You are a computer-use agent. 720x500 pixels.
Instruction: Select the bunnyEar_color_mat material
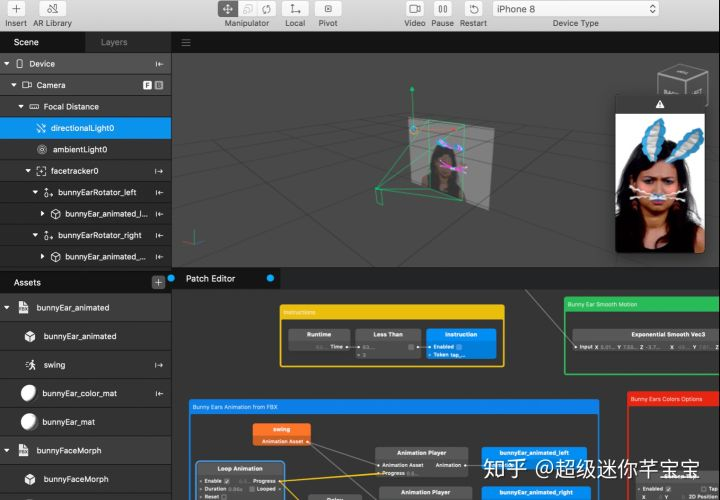[85, 393]
